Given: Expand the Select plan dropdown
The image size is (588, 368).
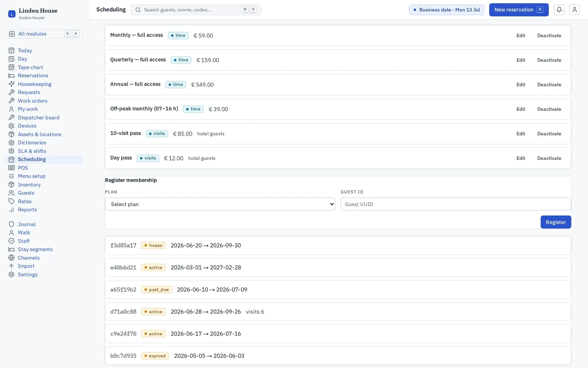Looking at the screenshot, I should [x=220, y=204].
